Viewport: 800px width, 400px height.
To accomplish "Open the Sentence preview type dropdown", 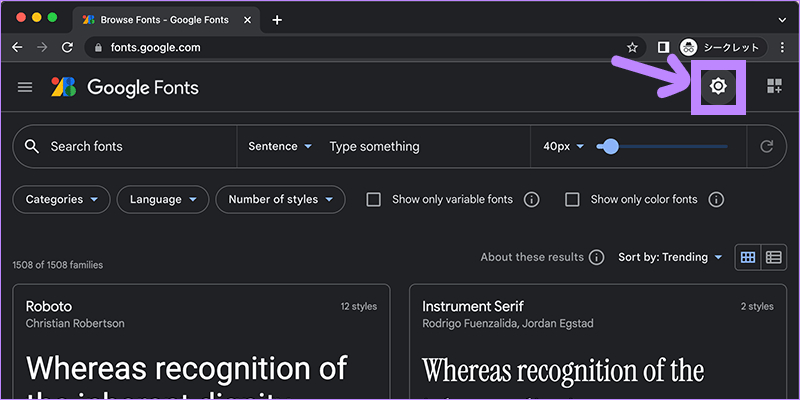I will [280, 146].
